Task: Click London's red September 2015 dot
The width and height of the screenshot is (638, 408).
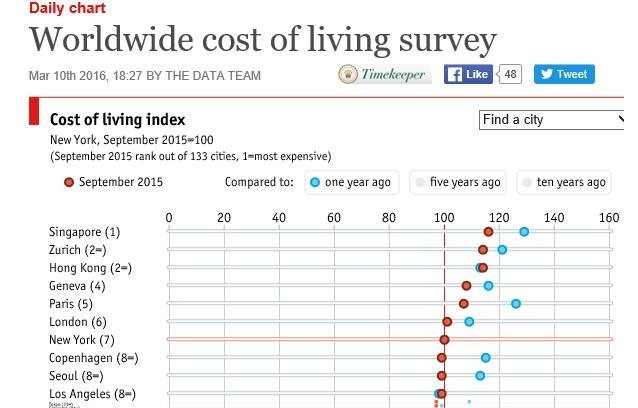Action: (x=447, y=322)
